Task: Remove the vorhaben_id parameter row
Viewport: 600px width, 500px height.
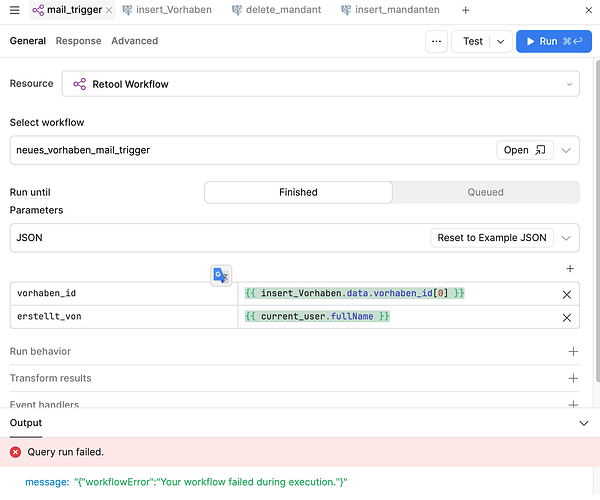Action: tap(566, 294)
